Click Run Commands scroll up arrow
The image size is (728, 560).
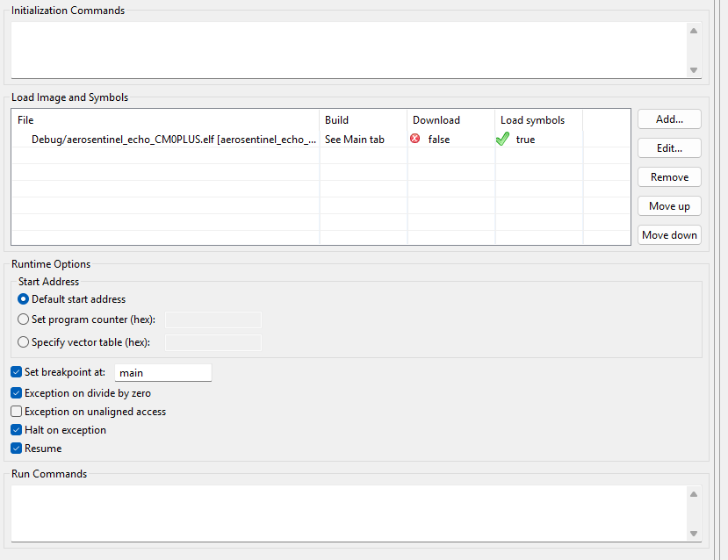[x=694, y=494]
